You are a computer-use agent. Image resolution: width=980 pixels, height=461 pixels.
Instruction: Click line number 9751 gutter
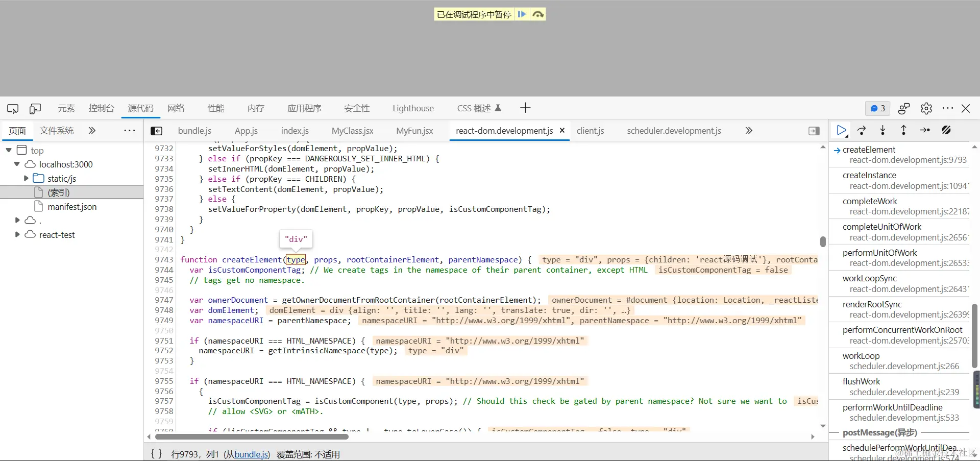(x=164, y=341)
